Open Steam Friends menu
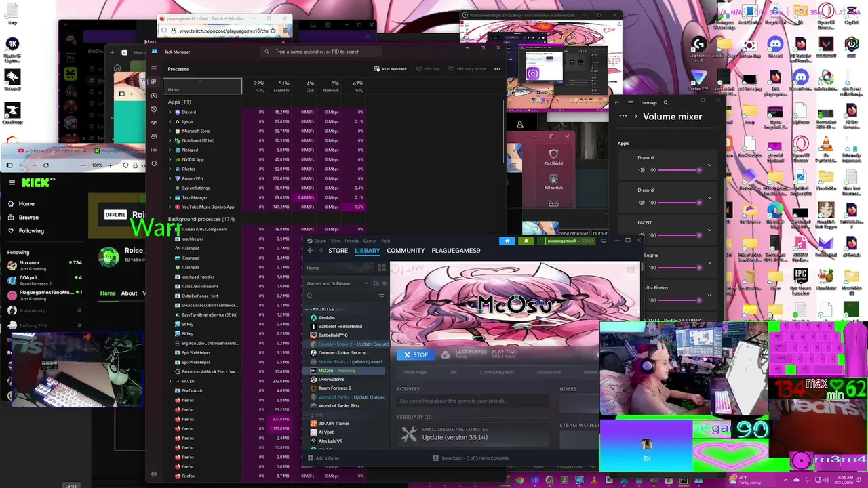868x488 pixels. (351, 241)
